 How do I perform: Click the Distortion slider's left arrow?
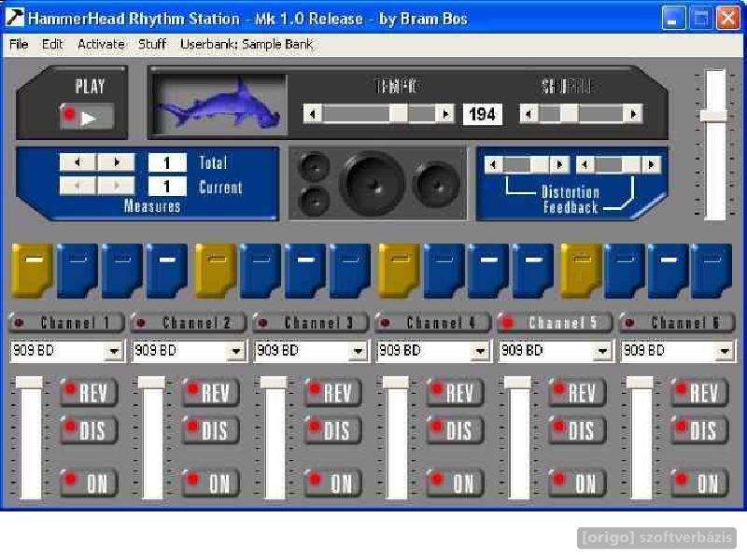tap(494, 165)
